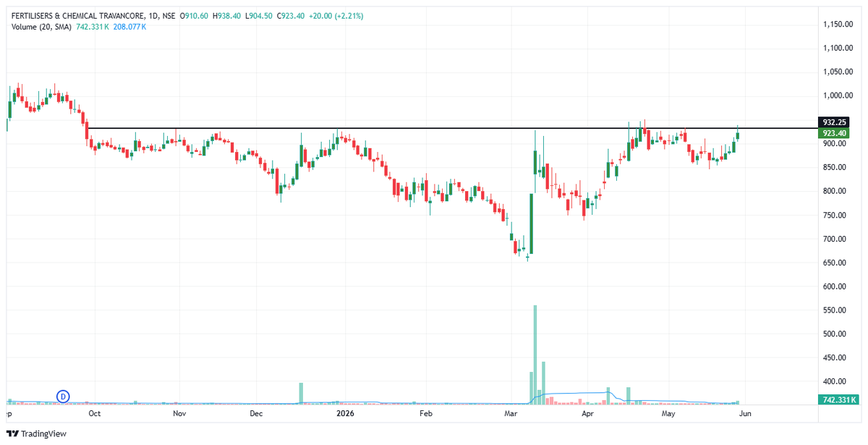This screenshot has width=868, height=445.
Task: Click the May label on time axis
Action: [x=668, y=414]
